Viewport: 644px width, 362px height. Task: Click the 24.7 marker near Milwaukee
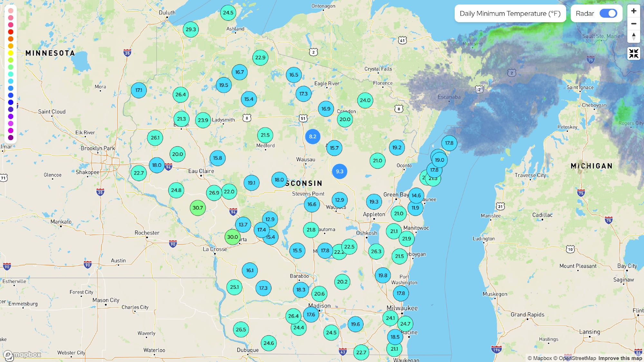pyautogui.click(x=405, y=324)
